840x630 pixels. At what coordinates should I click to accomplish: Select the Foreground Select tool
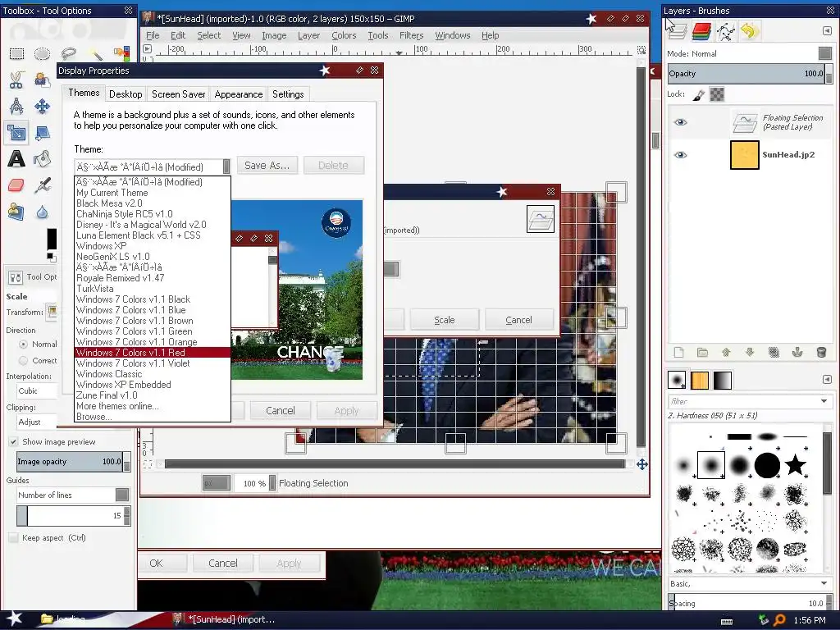[x=43, y=80]
